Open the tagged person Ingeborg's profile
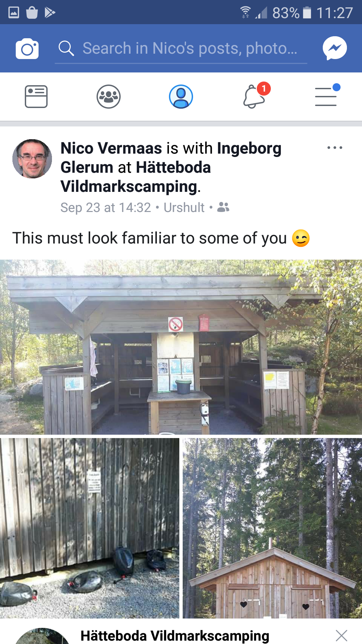The image size is (362, 644). click(x=171, y=158)
